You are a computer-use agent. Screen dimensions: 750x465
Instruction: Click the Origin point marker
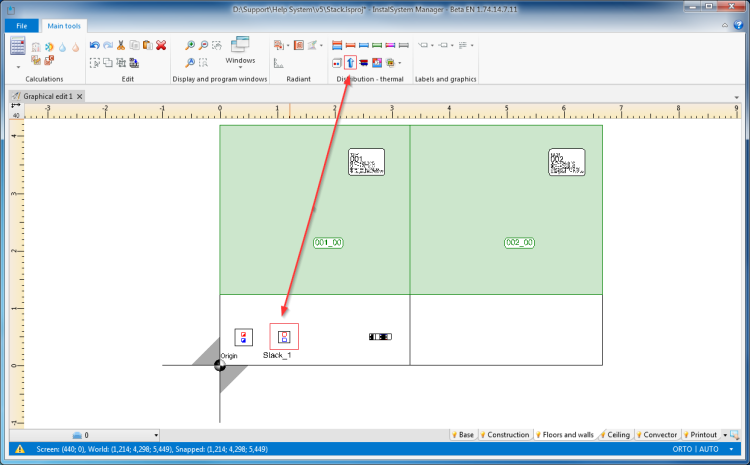point(220,365)
